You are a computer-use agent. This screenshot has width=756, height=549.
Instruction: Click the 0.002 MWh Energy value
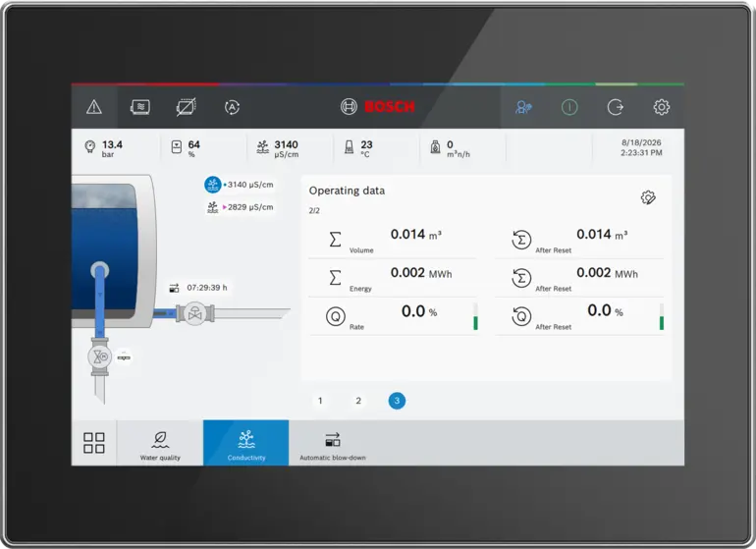coord(421,273)
